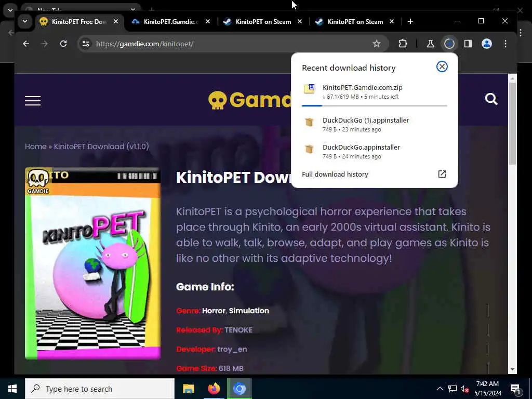Show hidden system tray icons

pyautogui.click(x=440, y=389)
